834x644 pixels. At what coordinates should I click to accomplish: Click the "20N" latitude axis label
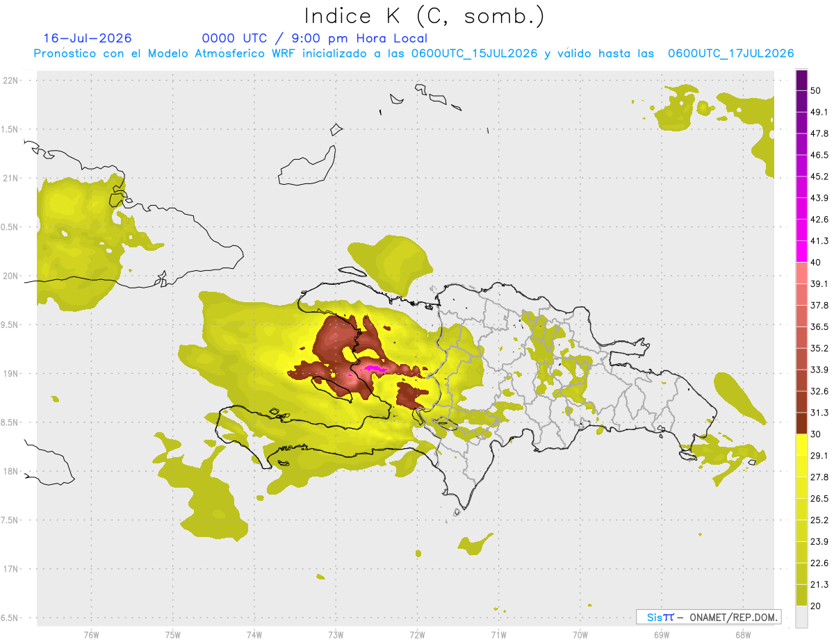coord(11,276)
